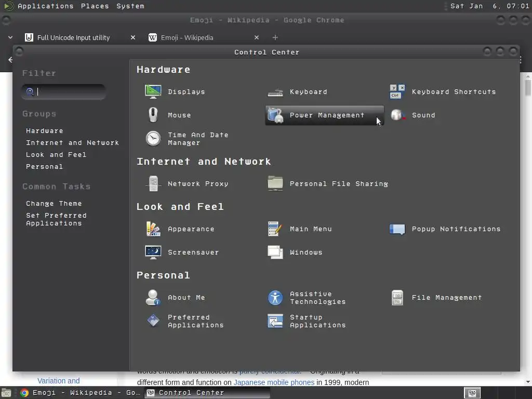The width and height of the screenshot is (532, 399).
Task: Open the Assistive Technologies icon
Action: [x=275, y=298]
